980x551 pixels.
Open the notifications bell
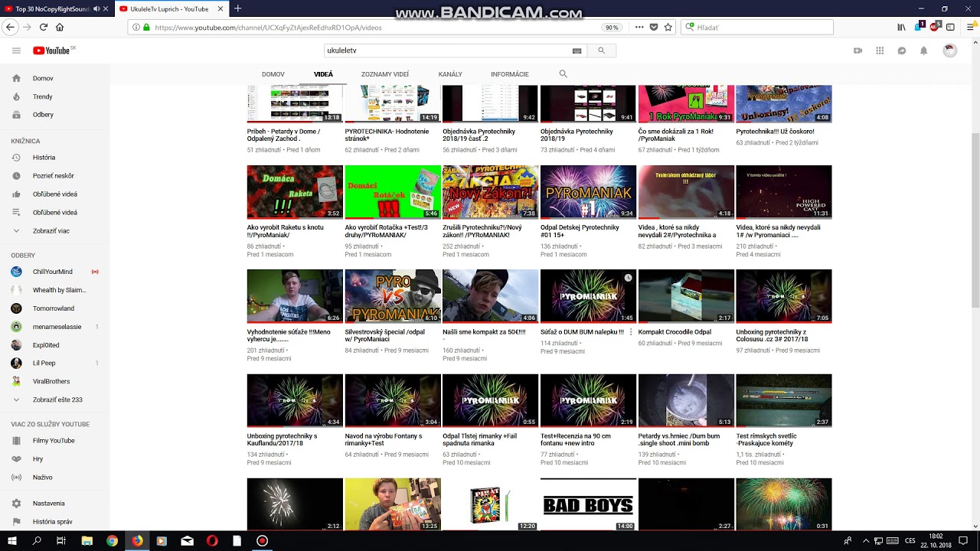pyautogui.click(x=923, y=51)
